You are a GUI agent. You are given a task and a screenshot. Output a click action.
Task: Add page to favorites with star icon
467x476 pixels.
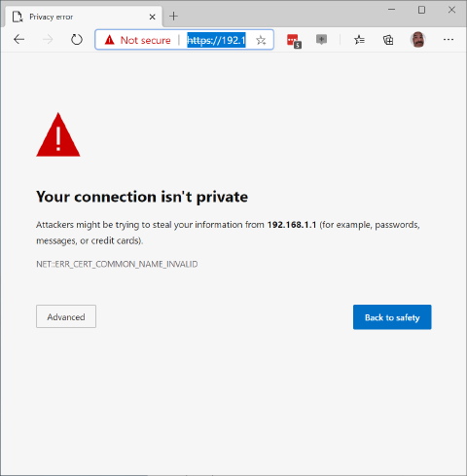tap(261, 40)
